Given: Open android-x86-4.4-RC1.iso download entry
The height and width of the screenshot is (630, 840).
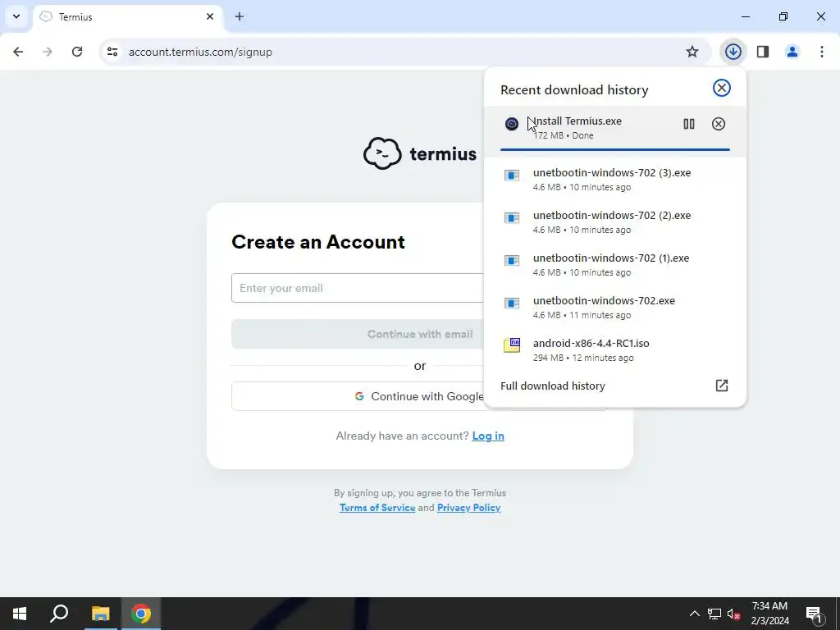Looking at the screenshot, I should click(614, 349).
